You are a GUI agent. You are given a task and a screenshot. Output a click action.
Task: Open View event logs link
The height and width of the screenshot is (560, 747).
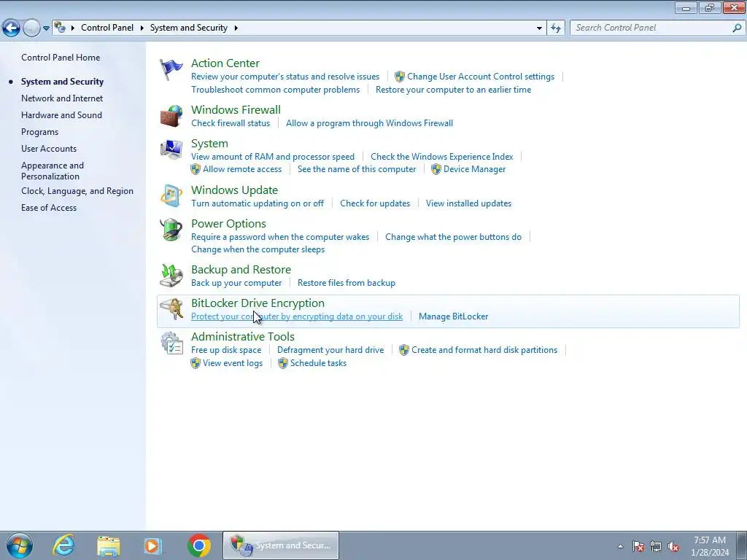233,363
